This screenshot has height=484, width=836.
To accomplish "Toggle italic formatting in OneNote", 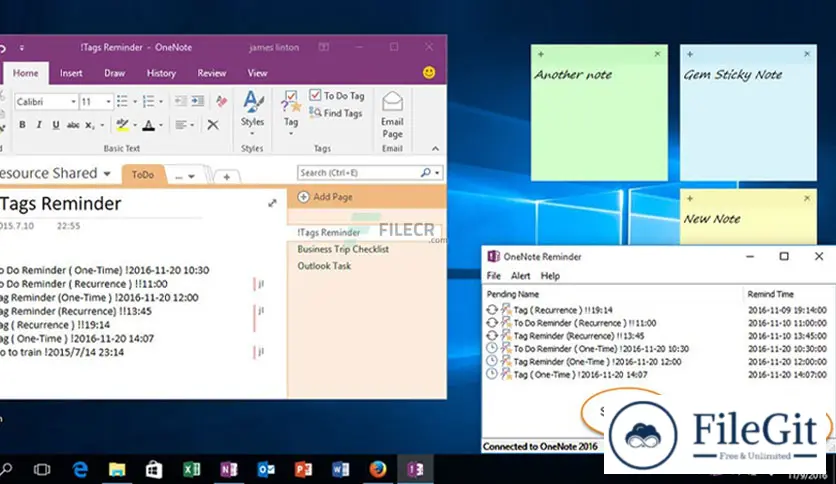I will tap(39, 125).
